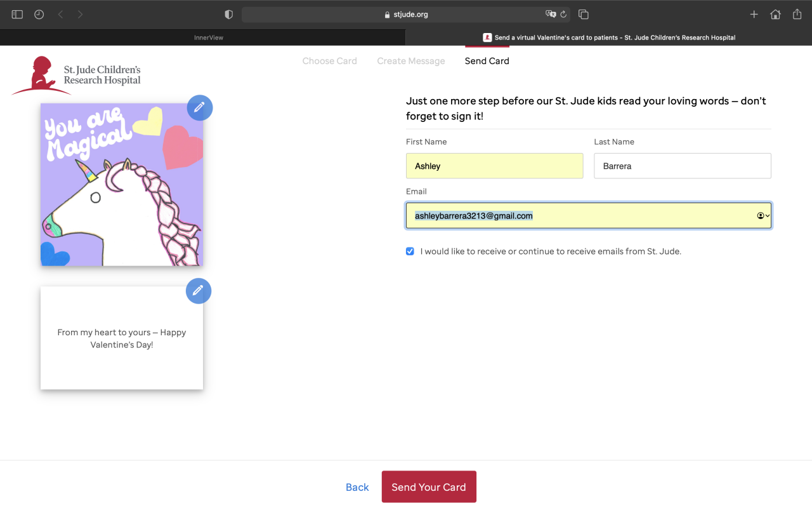Click the You are Magical unicorn card thumbnail
812x508 pixels.
(122, 185)
